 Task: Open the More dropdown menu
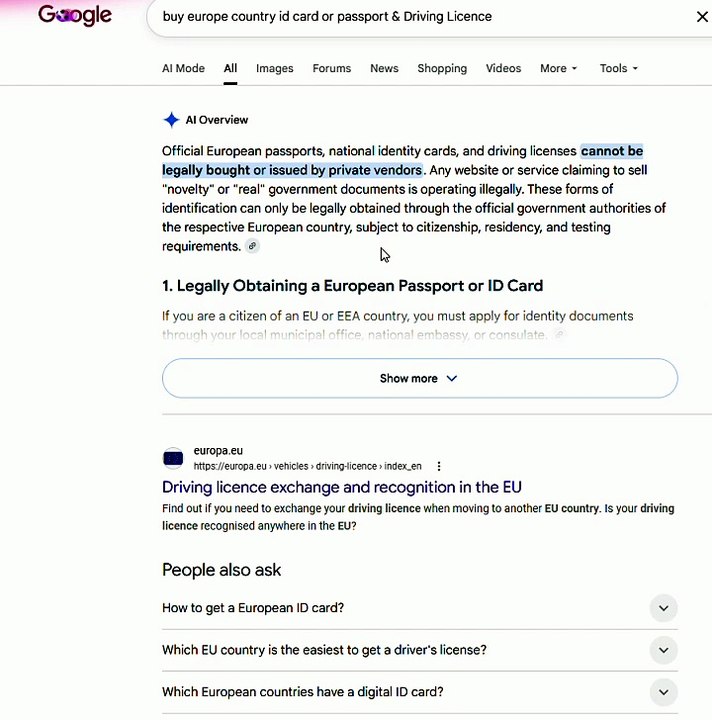[558, 68]
